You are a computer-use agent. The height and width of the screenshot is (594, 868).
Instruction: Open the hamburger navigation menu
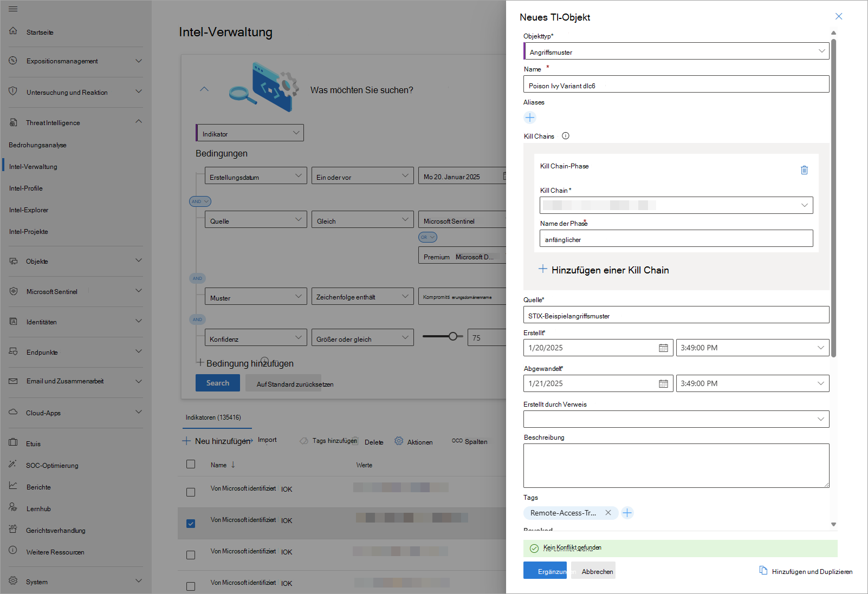tap(13, 9)
